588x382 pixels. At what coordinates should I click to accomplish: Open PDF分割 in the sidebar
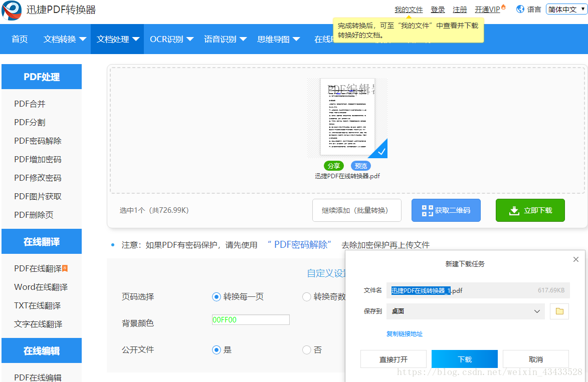[x=30, y=123]
